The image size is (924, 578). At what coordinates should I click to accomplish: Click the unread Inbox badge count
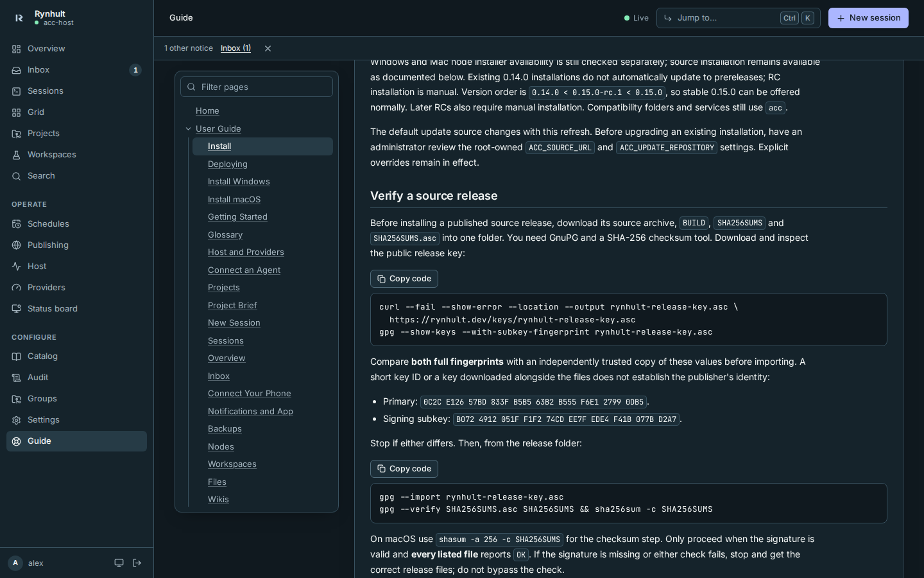(135, 70)
